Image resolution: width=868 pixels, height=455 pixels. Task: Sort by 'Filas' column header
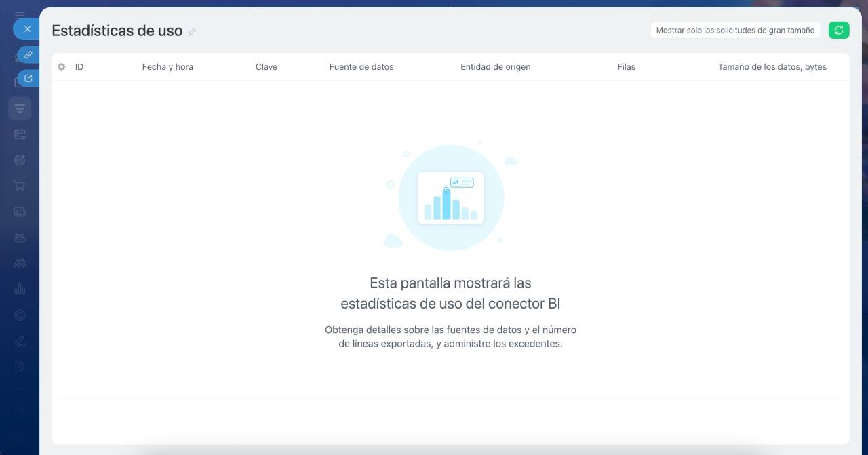click(626, 67)
